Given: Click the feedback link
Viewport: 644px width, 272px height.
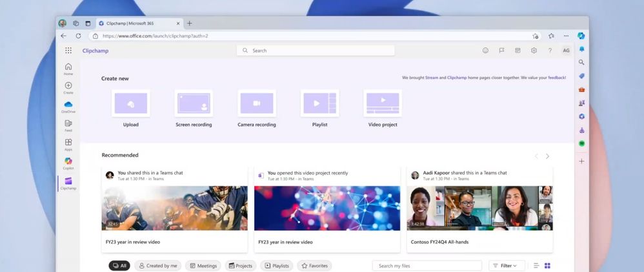Looking at the screenshot, I should point(557,78).
